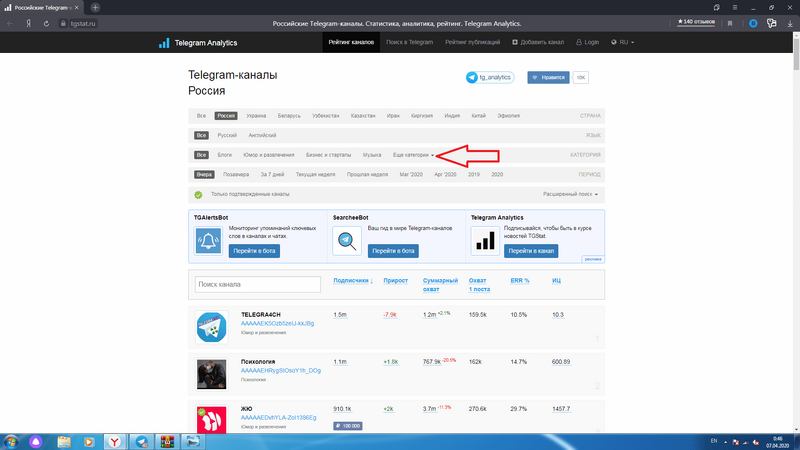Go to the Поиск в Telegram tab
800x450 pixels.
(x=409, y=42)
